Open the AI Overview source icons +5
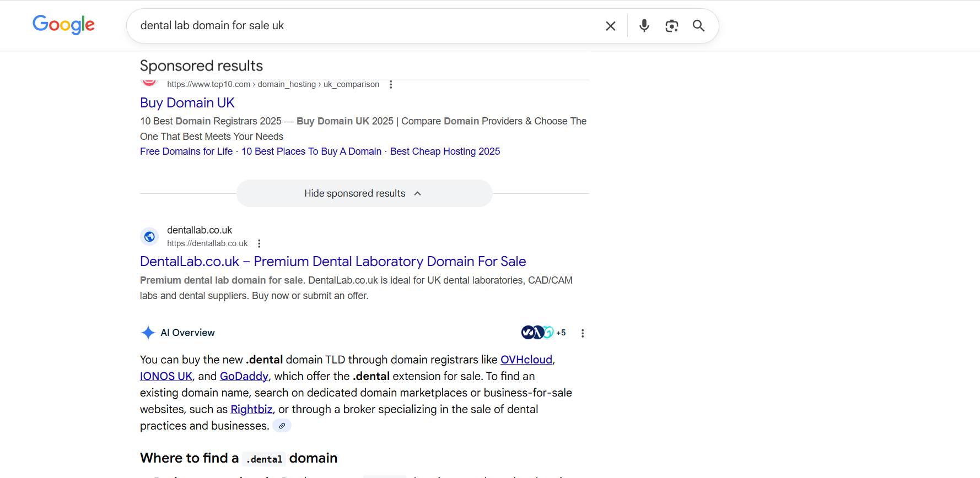Screen dimensions: 980x478 pos(543,333)
